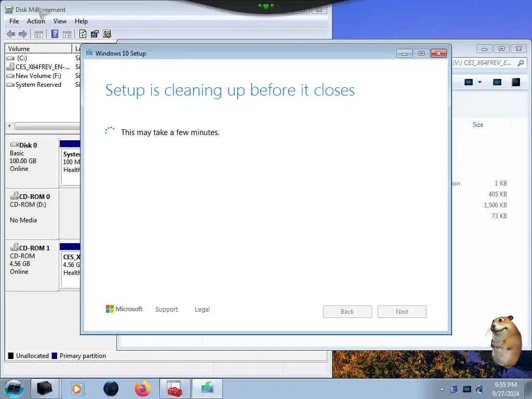532x399 pixels.
Task: Click the Explorer help icon
Action: [x=516, y=82]
